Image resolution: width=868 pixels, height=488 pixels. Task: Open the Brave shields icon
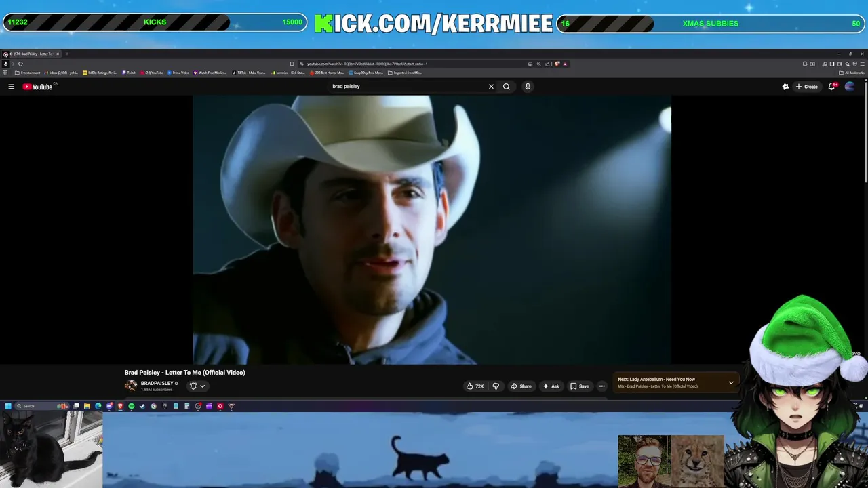[557, 64]
